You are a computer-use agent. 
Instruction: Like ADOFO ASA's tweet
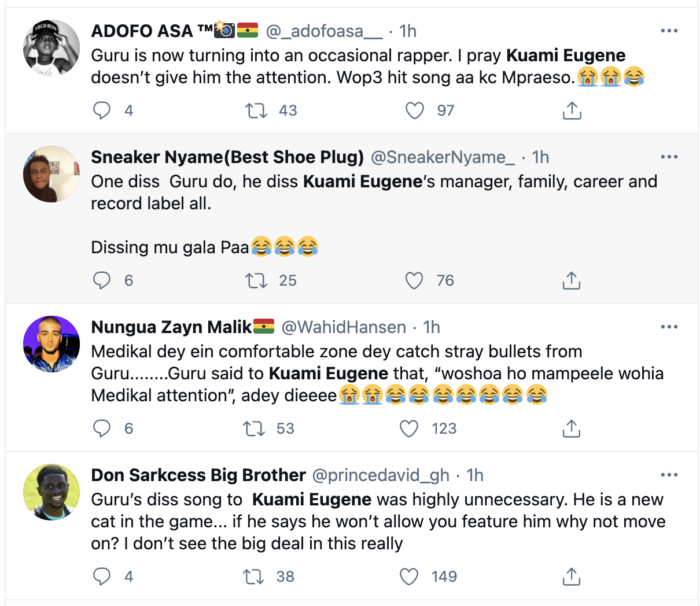click(x=414, y=110)
